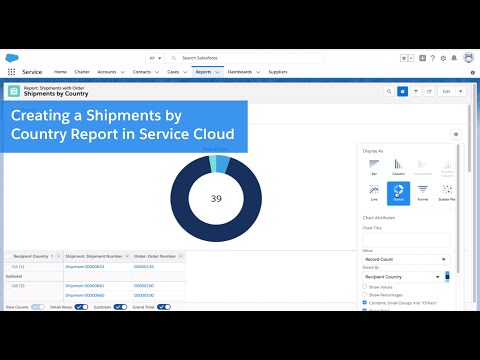Image resolution: width=480 pixels, height=360 pixels.
Task: Expand the Contacts tab chevron
Action: point(157,72)
